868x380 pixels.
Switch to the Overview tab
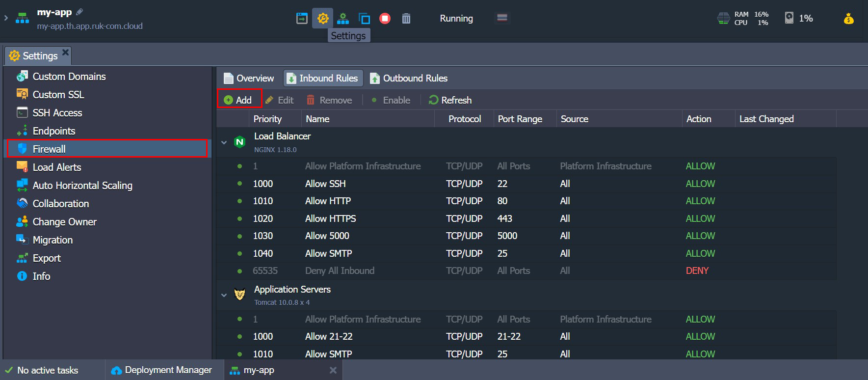click(x=248, y=78)
